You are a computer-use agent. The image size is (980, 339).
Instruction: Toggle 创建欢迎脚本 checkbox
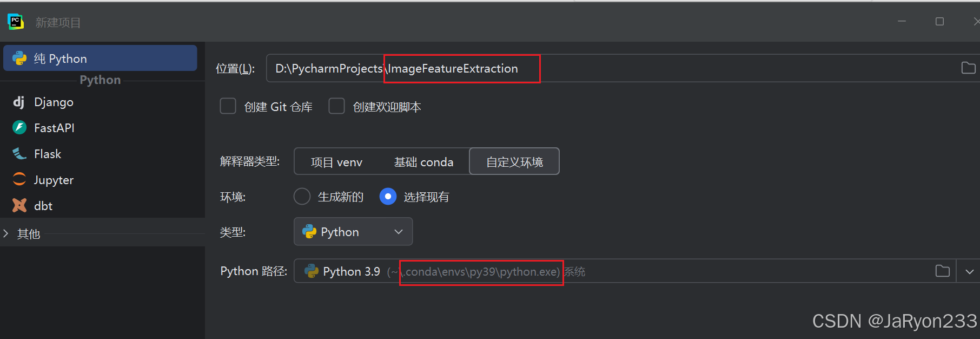coord(336,106)
